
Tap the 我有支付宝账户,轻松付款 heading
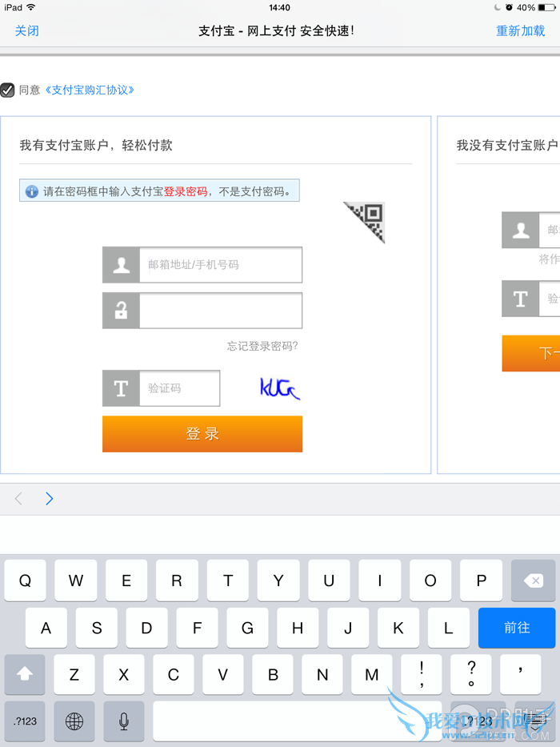tap(96, 145)
